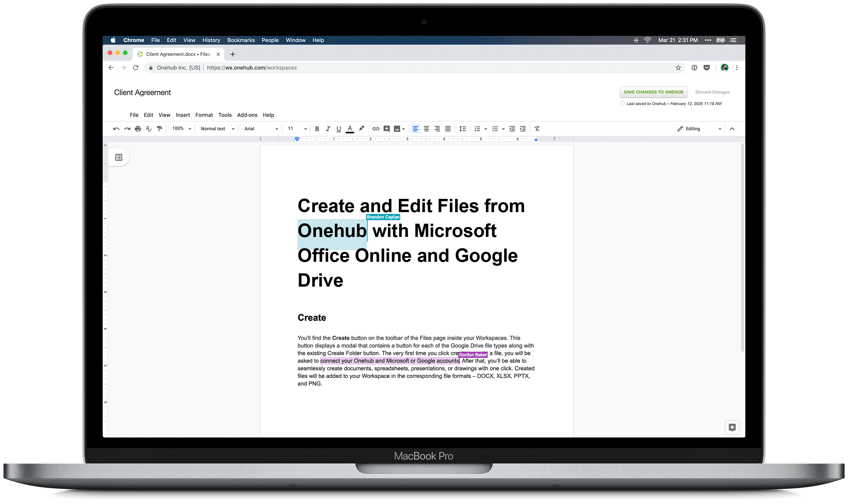Toggle center text alignment

click(x=426, y=129)
